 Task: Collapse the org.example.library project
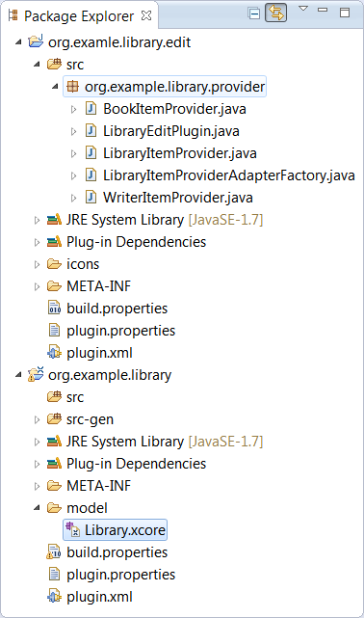[18, 374]
